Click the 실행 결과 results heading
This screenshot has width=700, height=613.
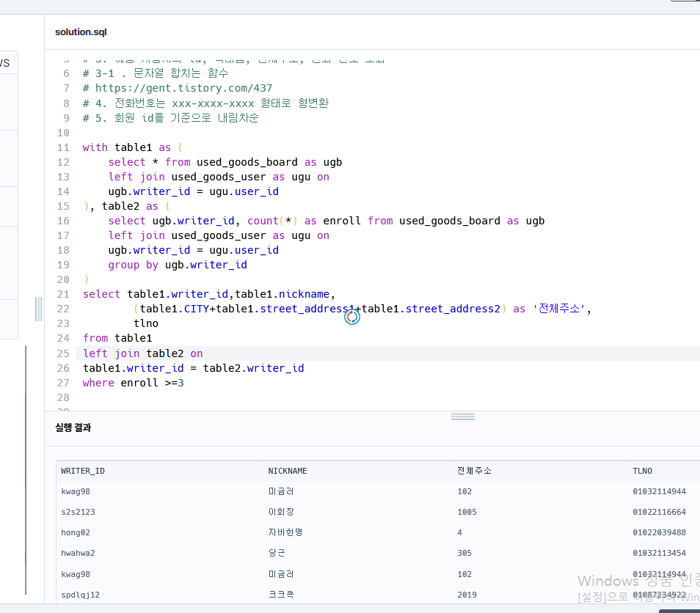[x=73, y=427]
